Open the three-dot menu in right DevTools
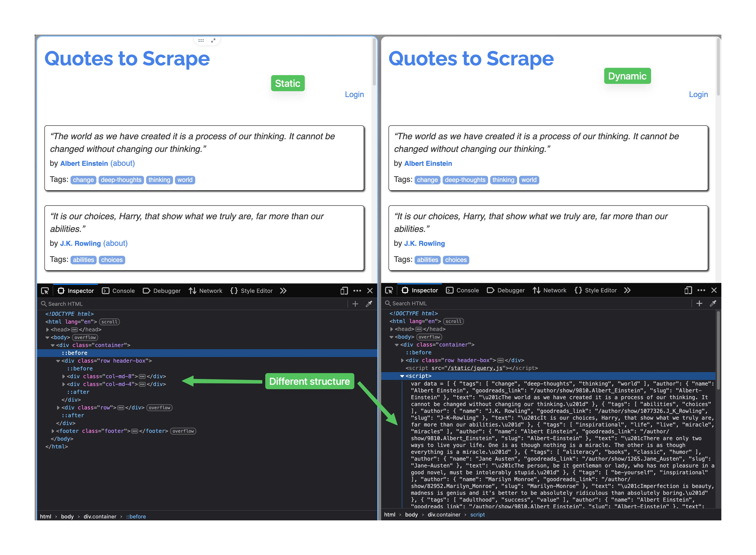756x555 pixels. (702, 290)
